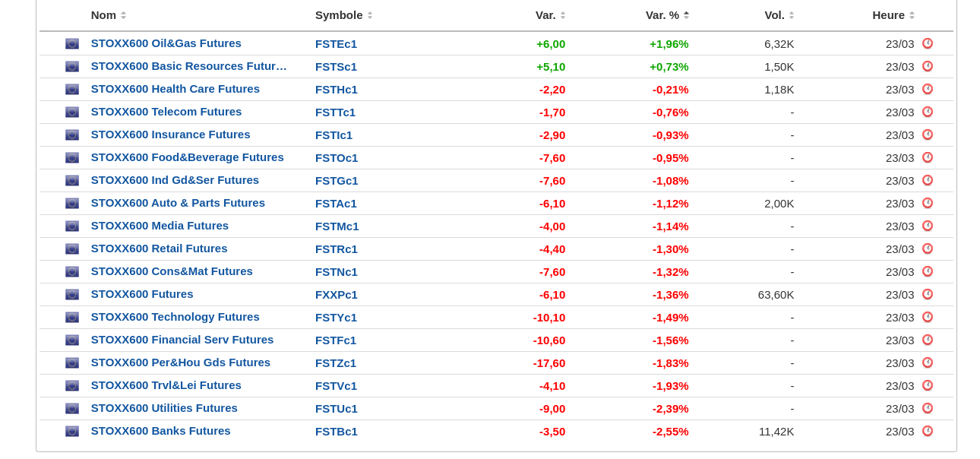This screenshot has width=980, height=459.
Task: Click the clock icon in the FSTSc1 row
Action: [x=927, y=66]
